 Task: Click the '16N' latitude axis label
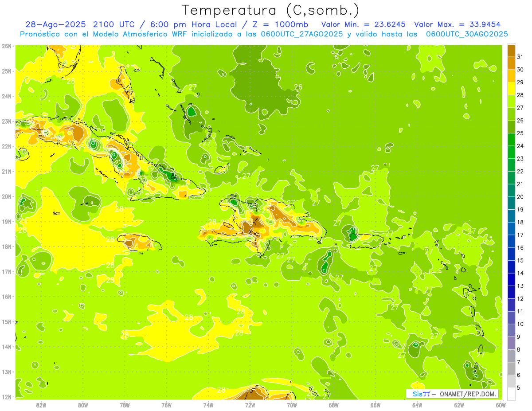coord(7,297)
